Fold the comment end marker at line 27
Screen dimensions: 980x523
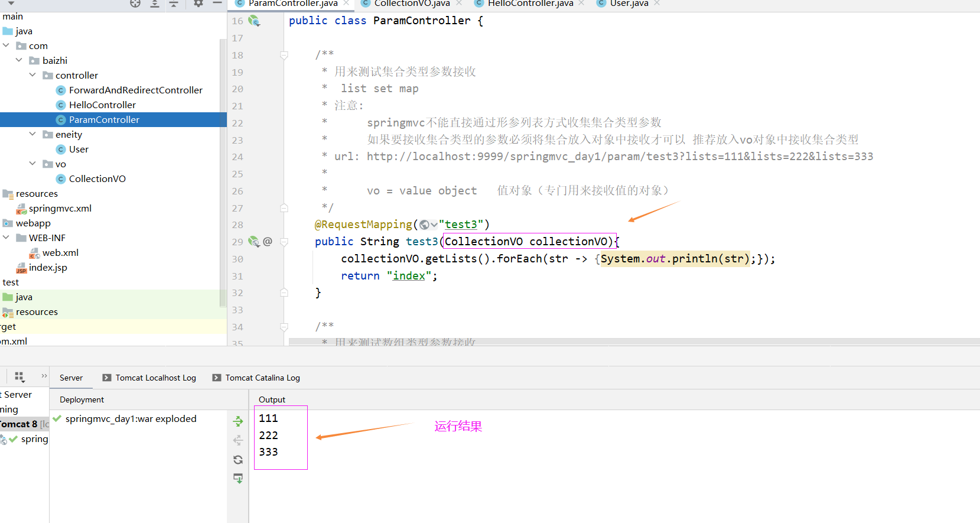[284, 208]
